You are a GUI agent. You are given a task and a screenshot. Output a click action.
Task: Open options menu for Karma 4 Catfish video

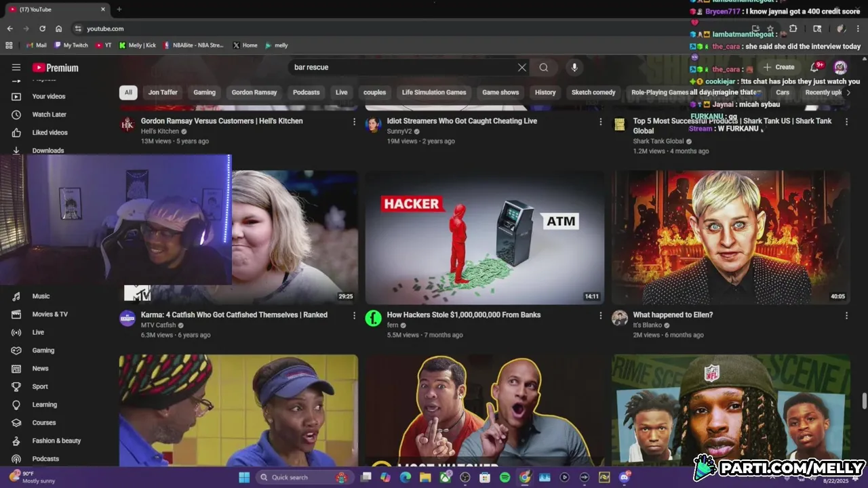[354, 315]
